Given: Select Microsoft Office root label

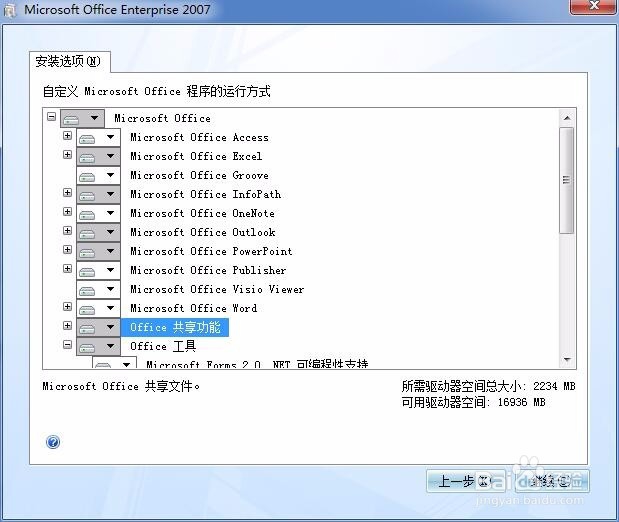Looking at the screenshot, I should click(x=162, y=118).
